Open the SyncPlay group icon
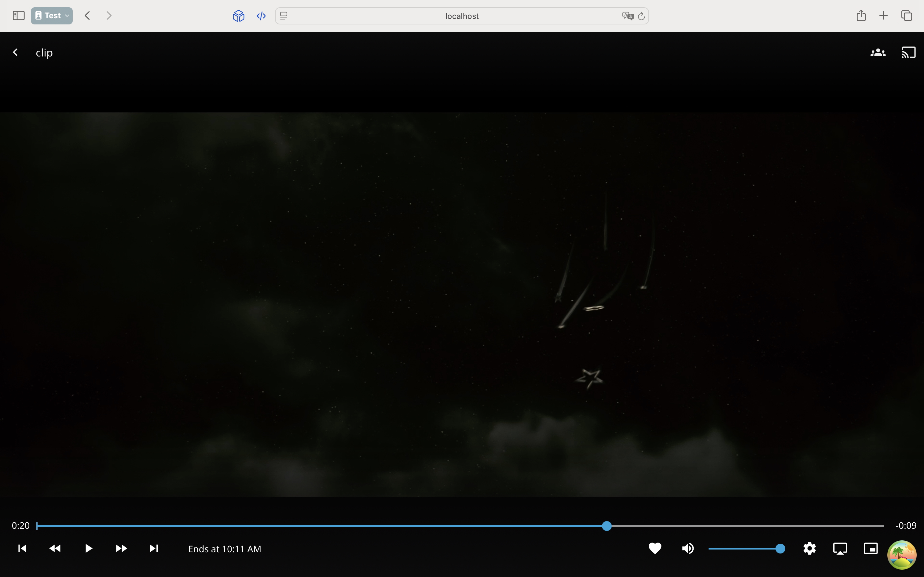Viewport: 924px width, 577px height. 878,52
